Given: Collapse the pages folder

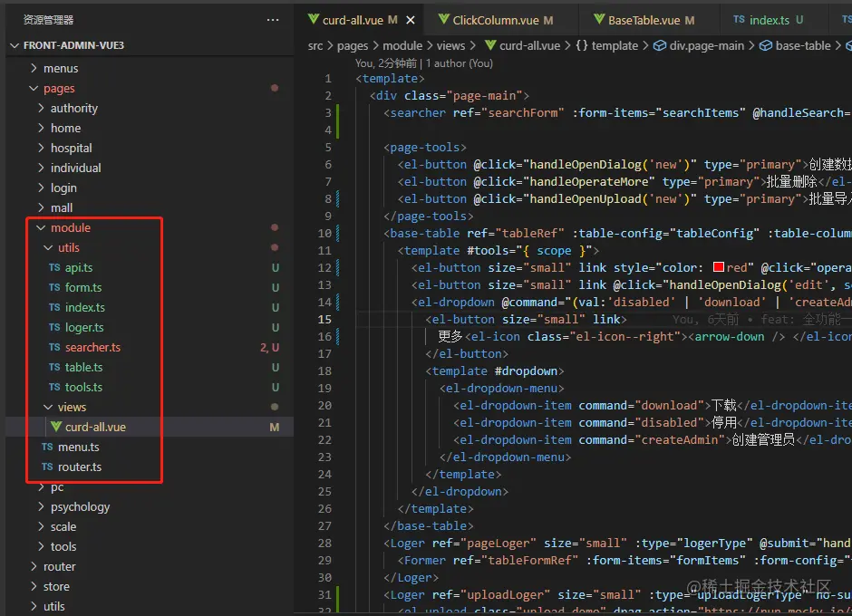Looking at the screenshot, I should 34,88.
